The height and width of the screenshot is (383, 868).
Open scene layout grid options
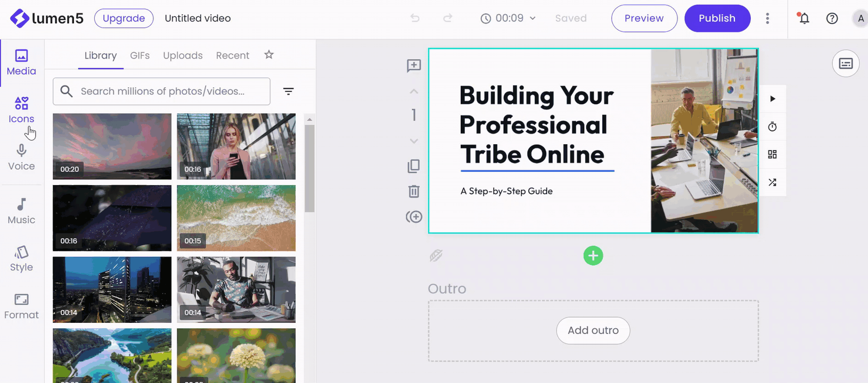tap(772, 154)
